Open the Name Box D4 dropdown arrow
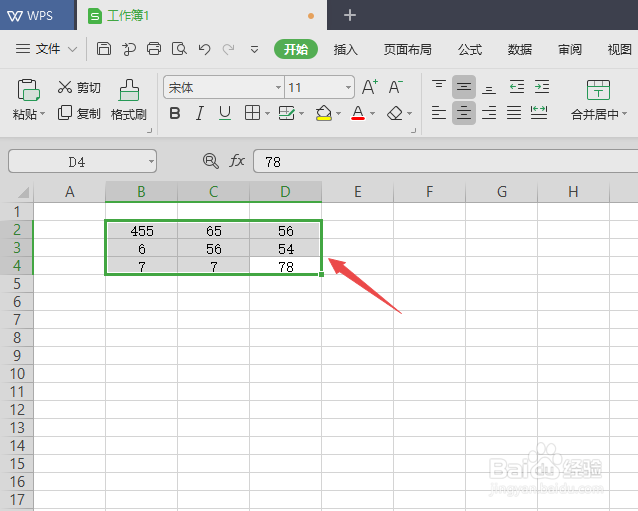The image size is (638, 511). click(x=151, y=162)
